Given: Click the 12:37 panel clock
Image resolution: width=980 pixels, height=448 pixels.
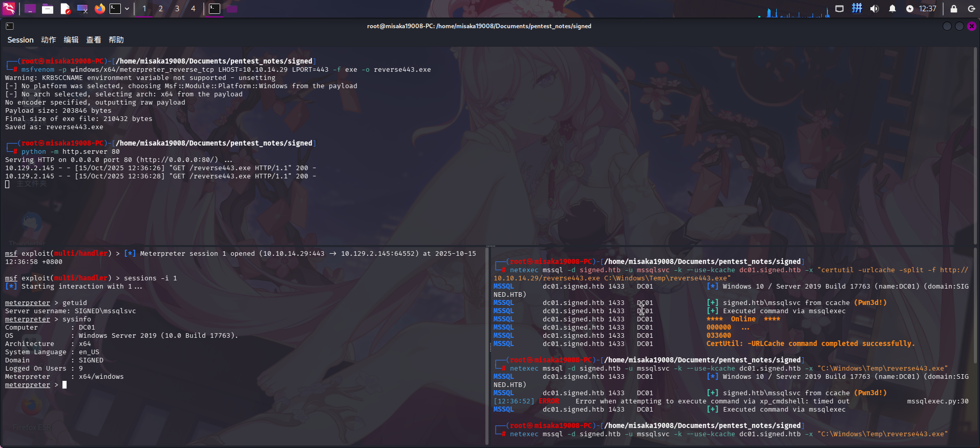Looking at the screenshot, I should pos(927,9).
